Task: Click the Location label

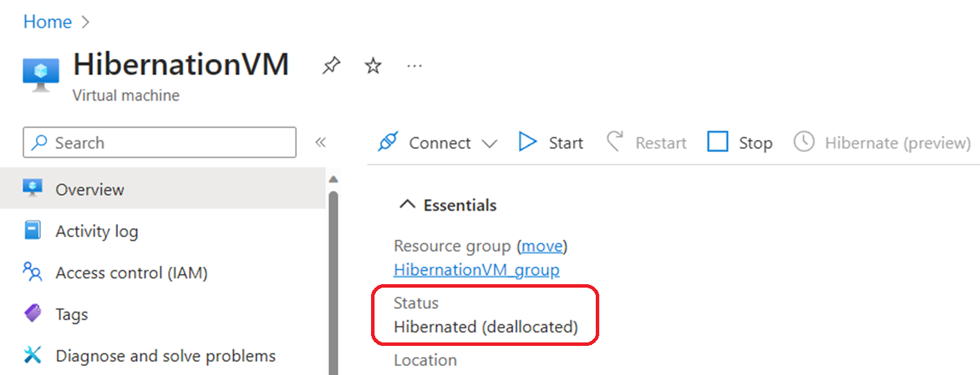Action: tap(425, 360)
